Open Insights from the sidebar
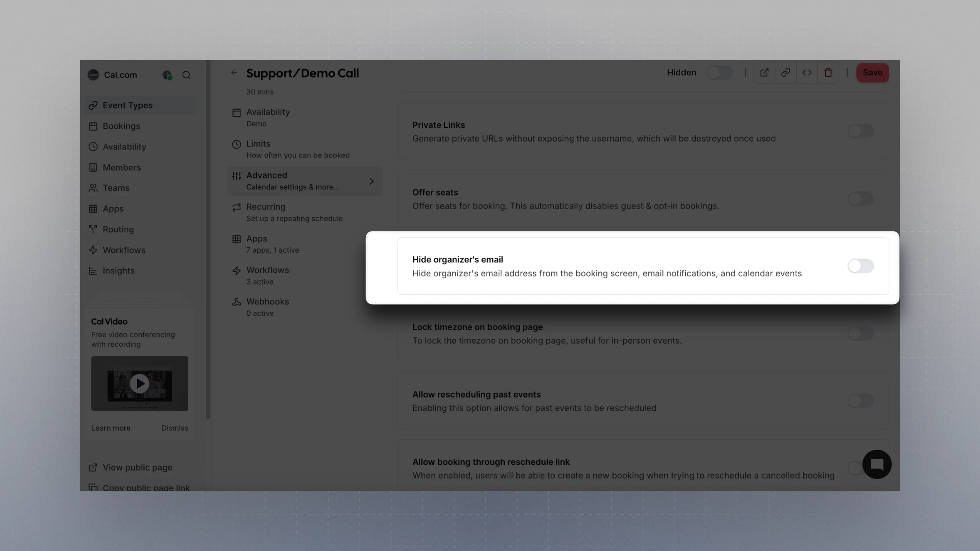 (118, 271)
